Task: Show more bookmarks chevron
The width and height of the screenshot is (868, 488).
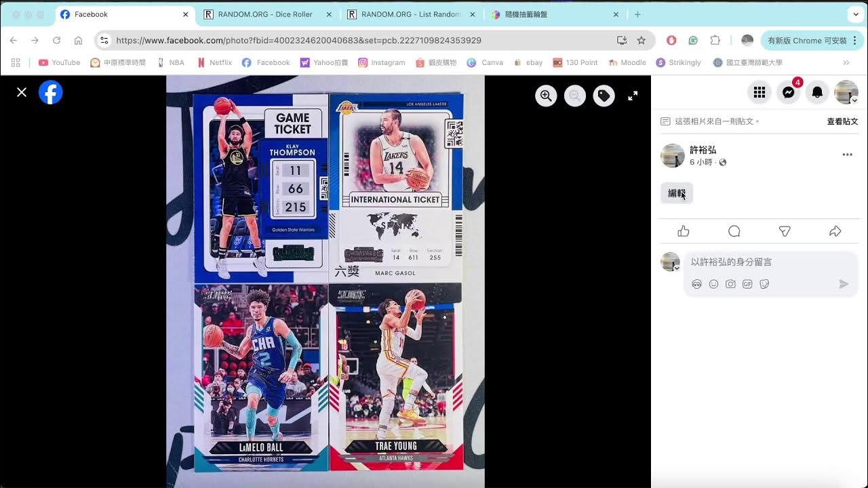Action: click(846, 62)
